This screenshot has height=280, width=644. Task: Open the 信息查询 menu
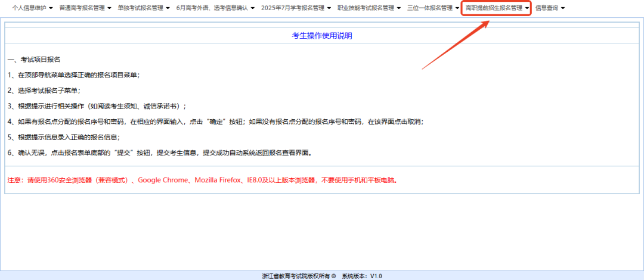(x=547, y=8)
